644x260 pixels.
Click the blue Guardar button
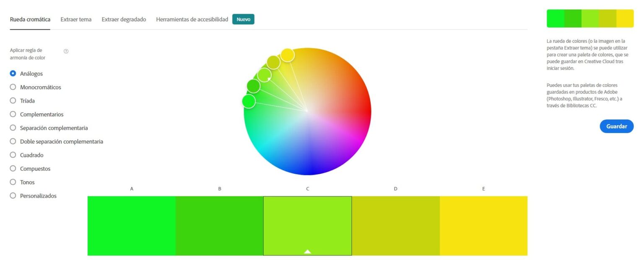(616, 126)
